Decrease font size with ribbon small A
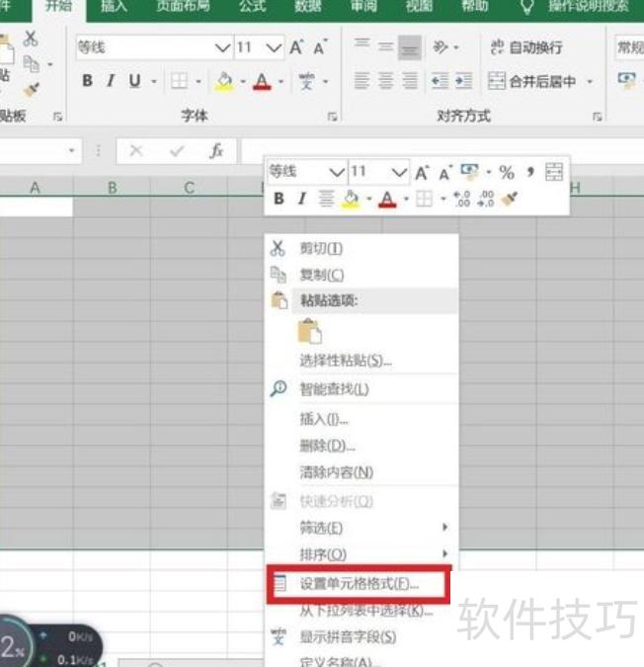Image resolution: width=644 pixels, height=667 pixels. (320, 47)
